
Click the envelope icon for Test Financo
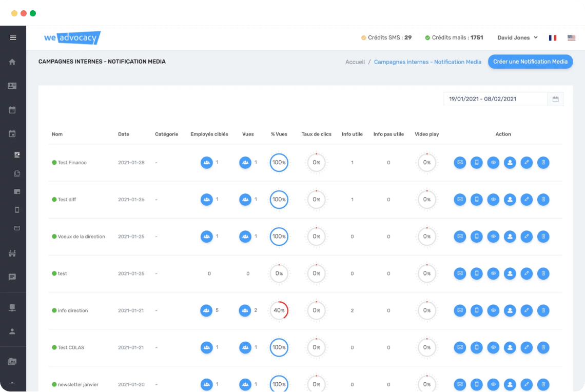pyautogui.click(x=460, y=163)
